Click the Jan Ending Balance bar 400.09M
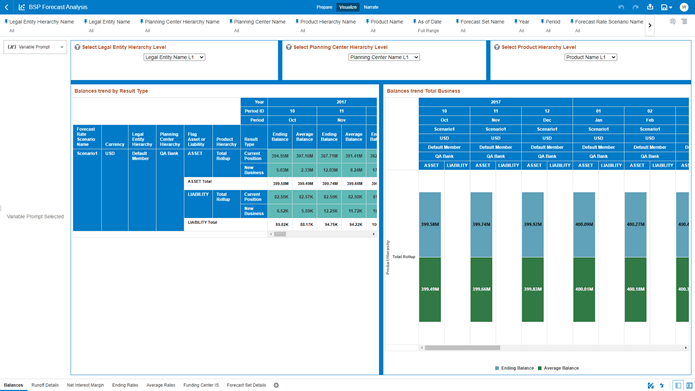This screenshot has width=695, height=391. [584, 225]
